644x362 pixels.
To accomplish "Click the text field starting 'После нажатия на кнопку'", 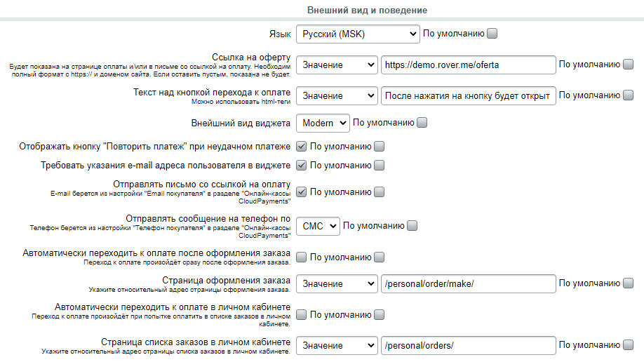I will [468, 95].
